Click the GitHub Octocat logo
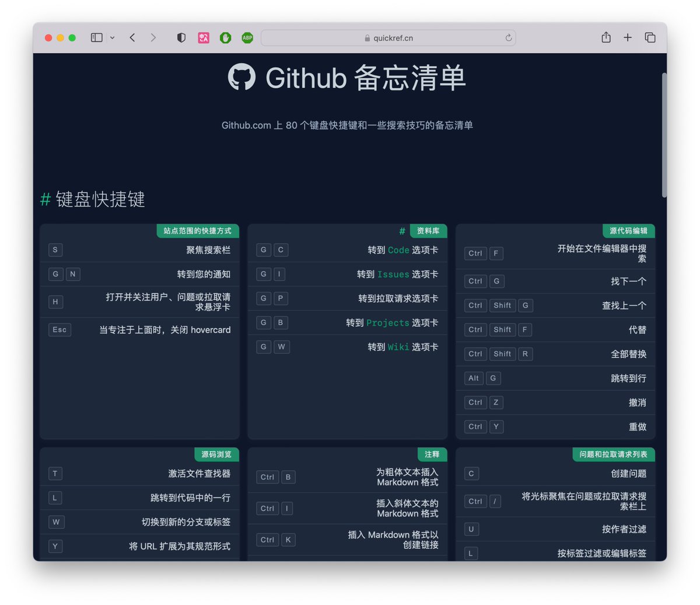This screenshot has width=700, height=605. click(x=242, y=77)
